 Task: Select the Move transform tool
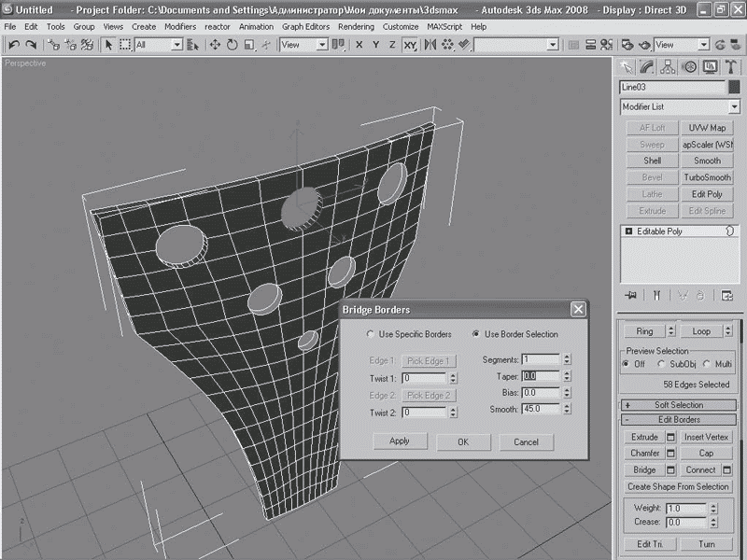pos(215,45)
